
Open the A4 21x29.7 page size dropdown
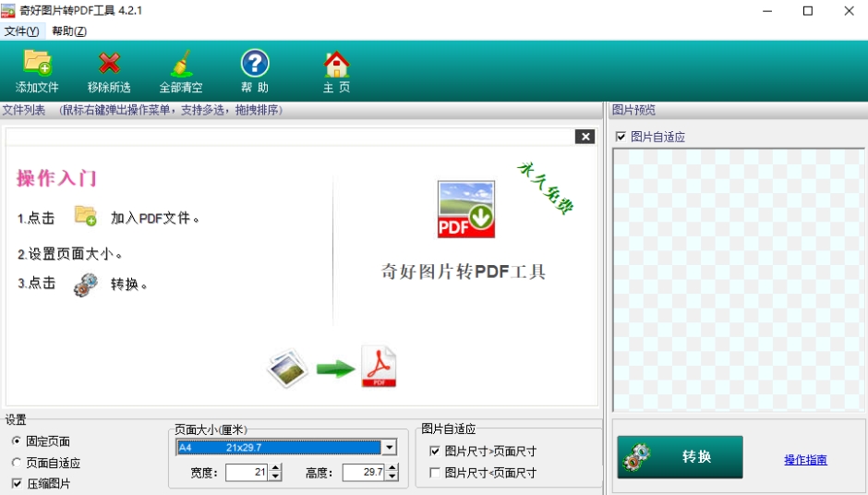pos(389,447)
